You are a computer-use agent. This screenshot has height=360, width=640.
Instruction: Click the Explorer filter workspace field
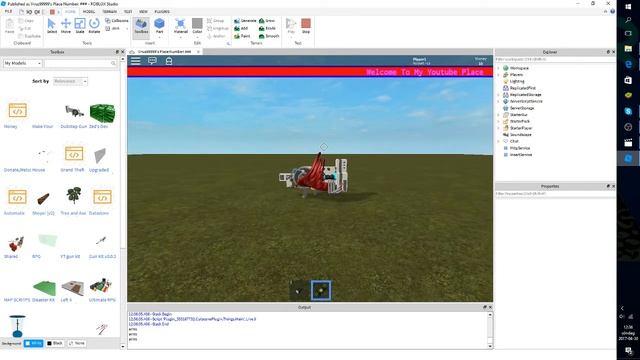click(555, 59)
